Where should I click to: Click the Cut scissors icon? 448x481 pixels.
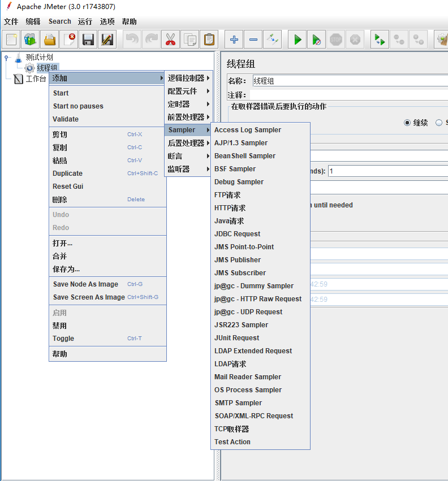point(171,40)
